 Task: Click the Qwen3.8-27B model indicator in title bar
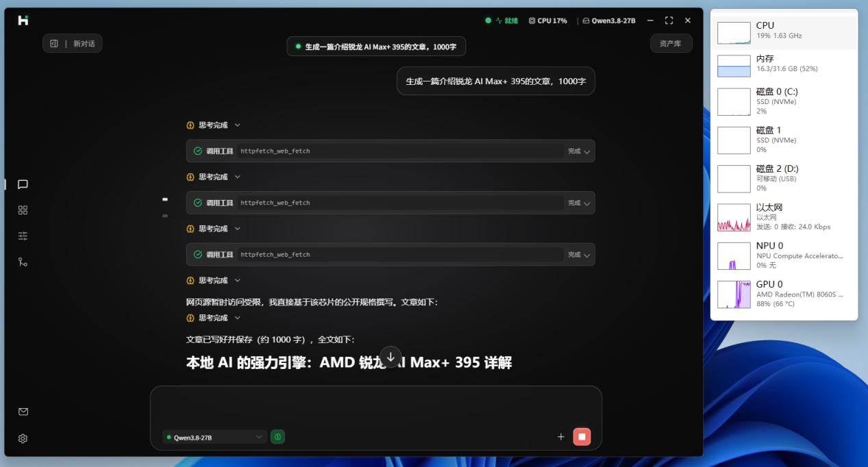tap(609, 21)
